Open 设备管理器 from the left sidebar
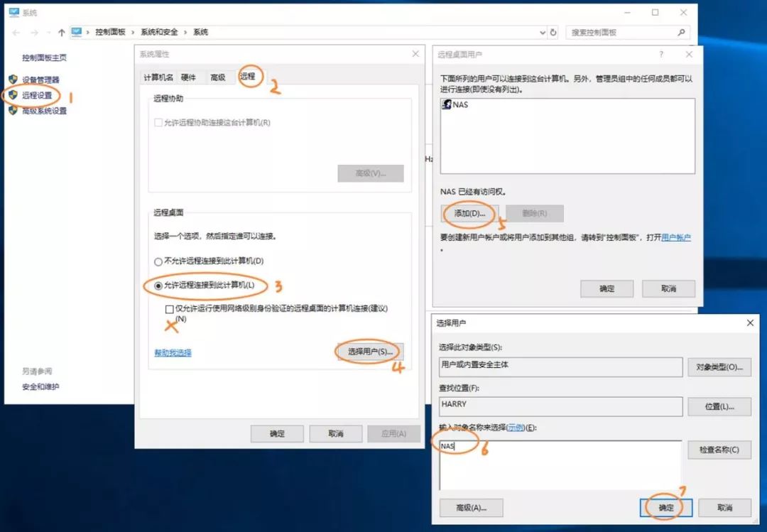Screen dimensions: 767x532 42,80
